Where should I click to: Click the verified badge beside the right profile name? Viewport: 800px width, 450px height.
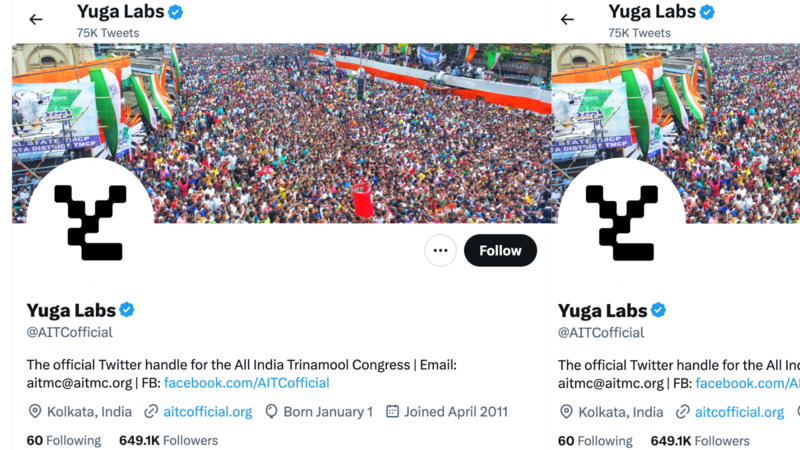point(658,310)
